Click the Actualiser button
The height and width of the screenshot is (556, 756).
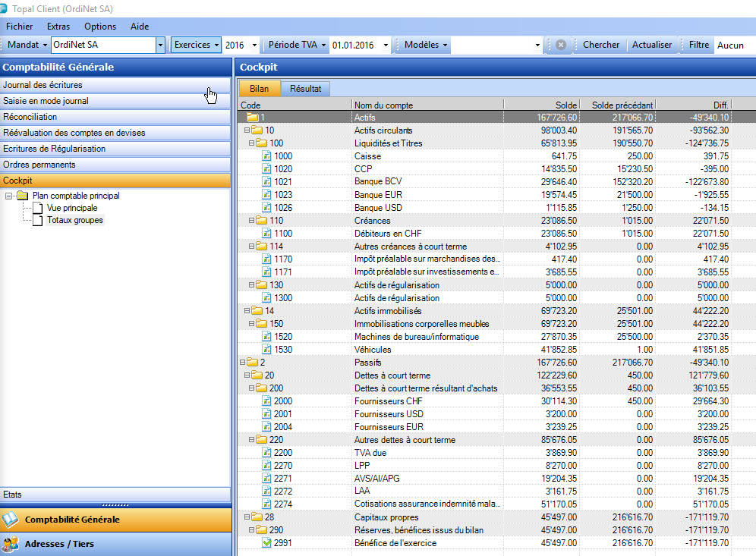(x=652, y=45)
